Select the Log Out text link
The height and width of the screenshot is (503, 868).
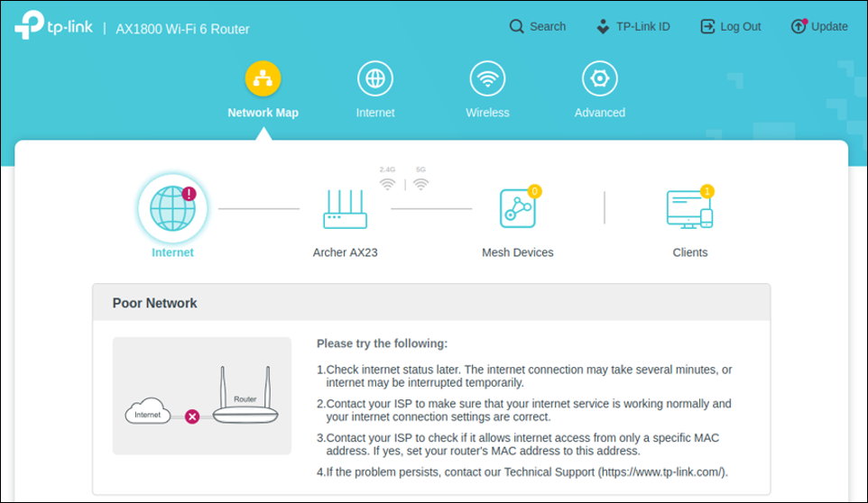click(x=740, y=26)
